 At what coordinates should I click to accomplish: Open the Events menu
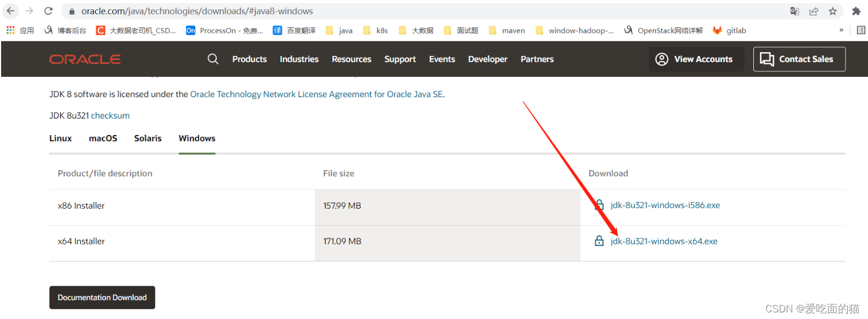pos(442,59)
